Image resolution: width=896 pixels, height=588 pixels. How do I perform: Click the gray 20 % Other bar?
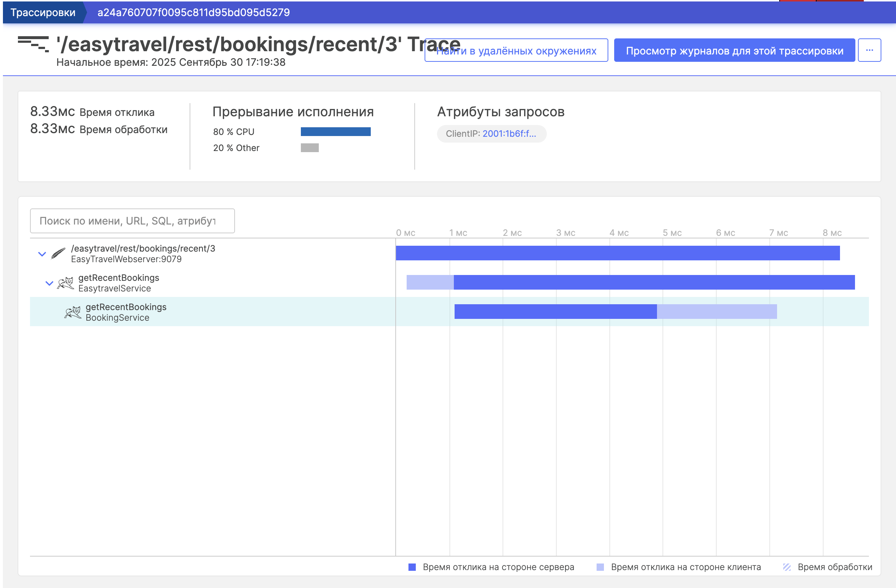[x=309, y=148]
